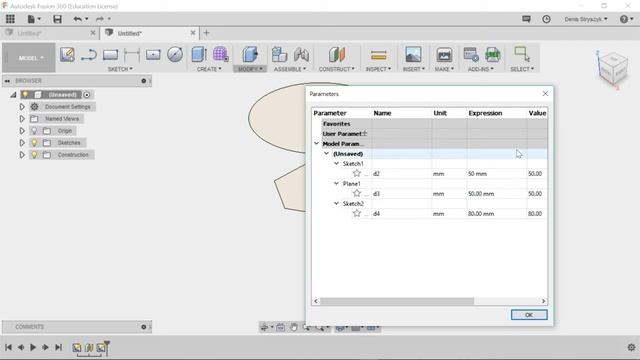The width and height of the screenshot is (640, 360).
Task: Click the first sketch feature in timeline
Action: coord(77,347)
